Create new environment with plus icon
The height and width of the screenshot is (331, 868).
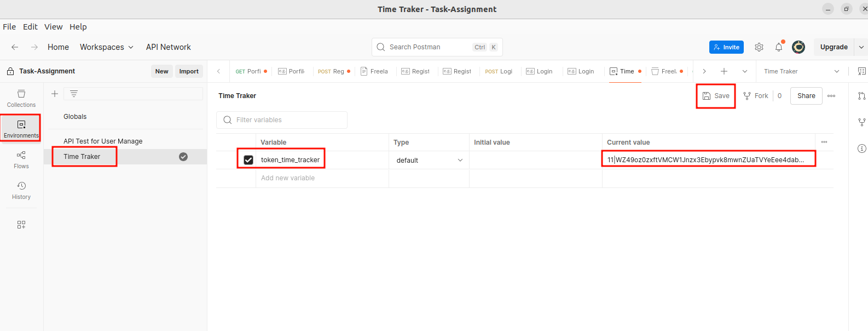coord(55,94)
